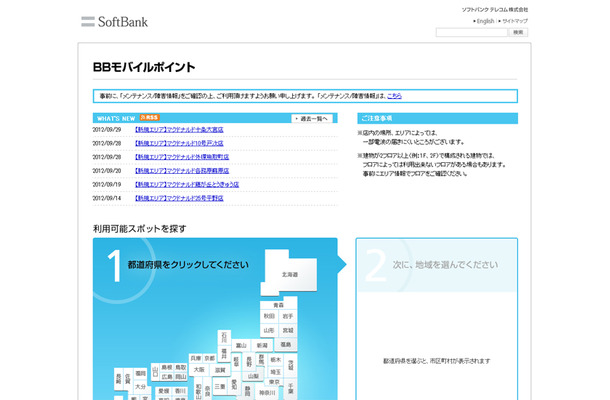Viewport: 610px width, 400px height.
Task: Switch to the English site link
Action: [x=485, y=21]
